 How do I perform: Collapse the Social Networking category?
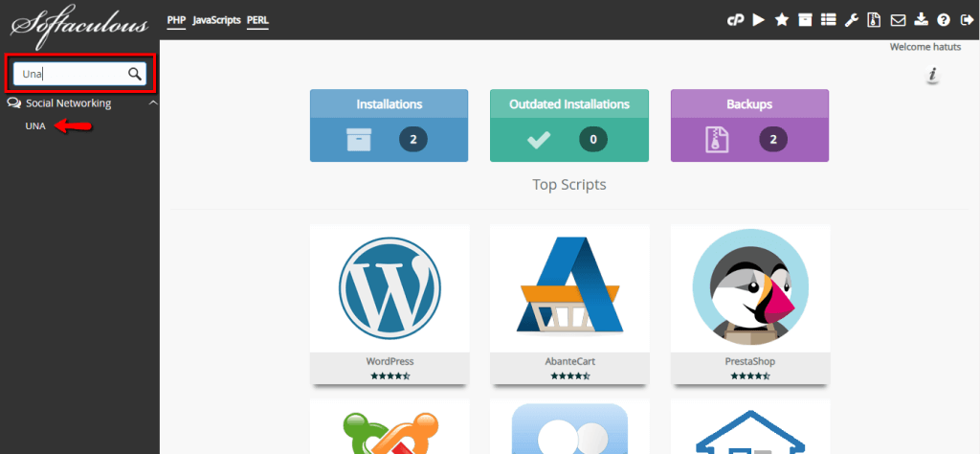153,103
